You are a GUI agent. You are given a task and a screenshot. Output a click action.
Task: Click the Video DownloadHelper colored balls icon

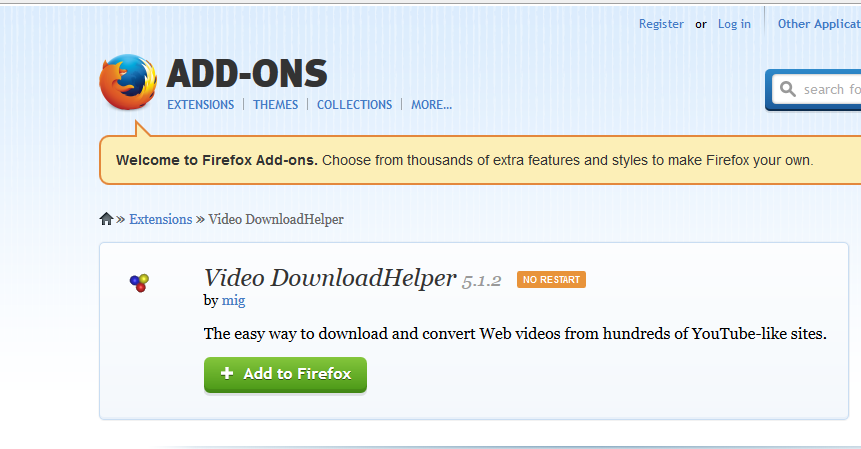pyautogui.click(x=139, y=283)
